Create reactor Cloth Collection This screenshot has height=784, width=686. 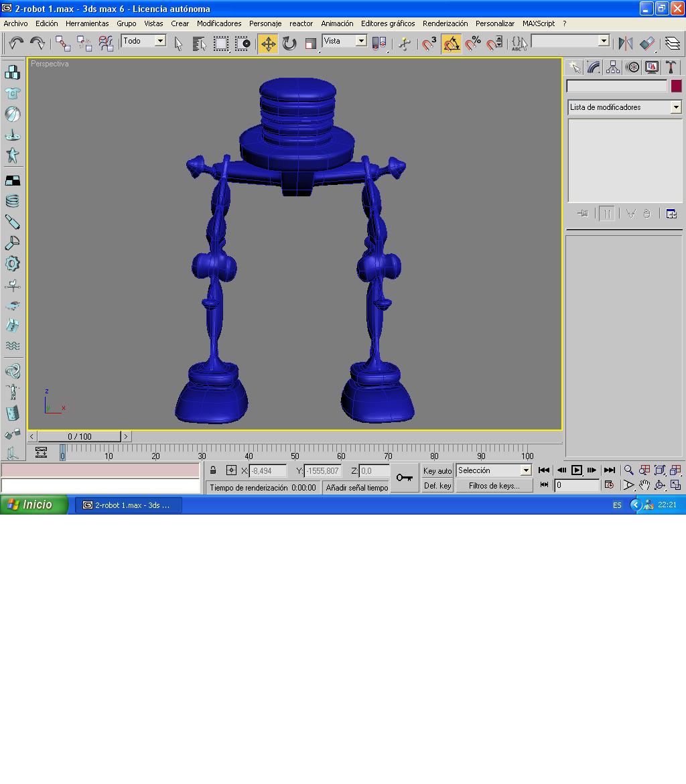(x=13, y=94)
